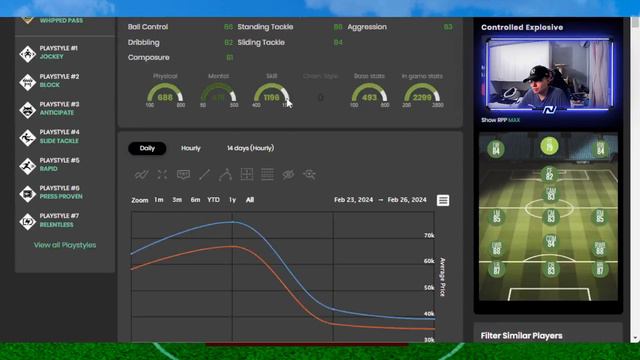Set chart zoom to 1y
The height and width of the screenshot is (360, 640).
click(232, 200)
